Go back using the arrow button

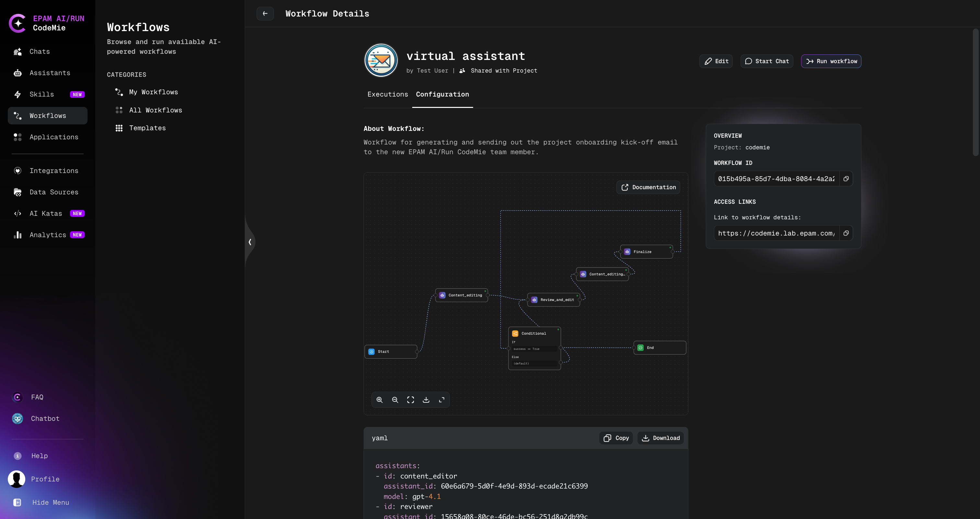(x=265, y=14)
